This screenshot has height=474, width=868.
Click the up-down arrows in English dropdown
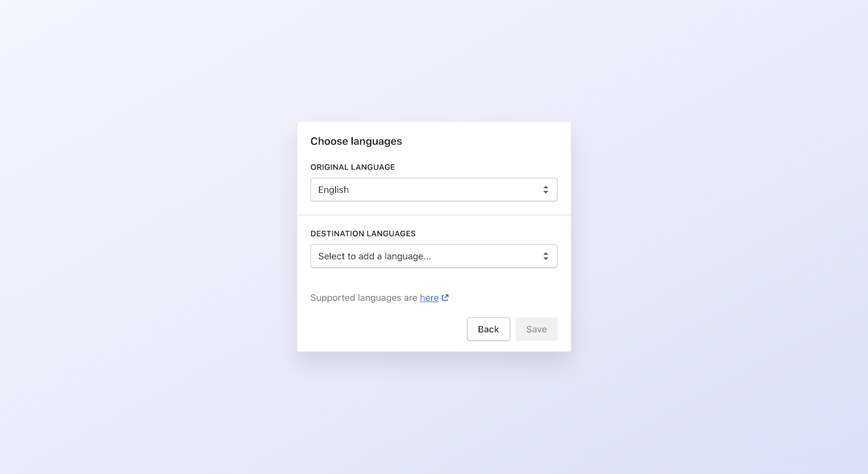tap(545, 189)
